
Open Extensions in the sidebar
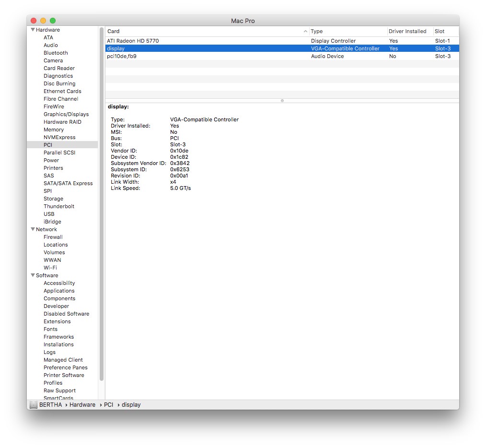point(57,321)
